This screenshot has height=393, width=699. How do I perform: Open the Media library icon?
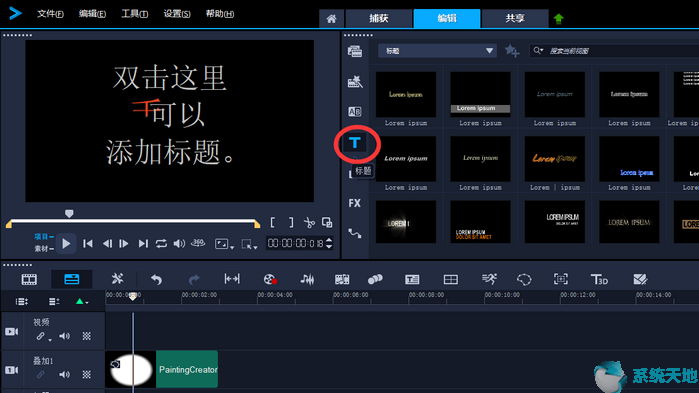click(x=355, y=51)
